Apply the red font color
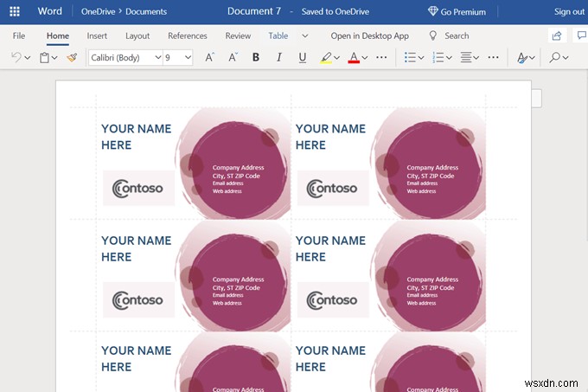Viewport: 588px width, 392px height. 353,58
